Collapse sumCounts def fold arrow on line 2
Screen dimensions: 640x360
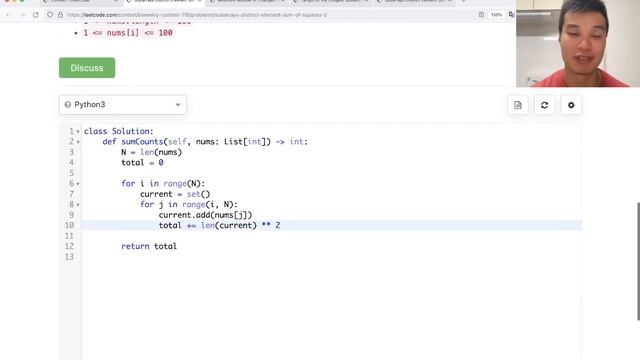[78, 142]
